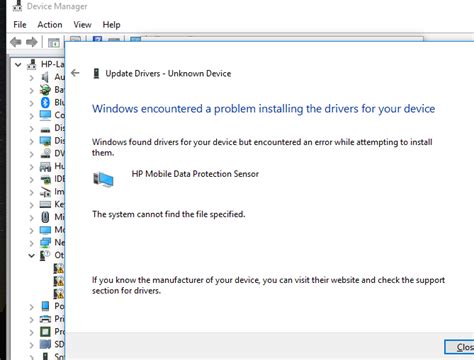Screen dimensions: 474x360
Task: Expand the Ke (keyboards) category
Action: tap(31, 205)
